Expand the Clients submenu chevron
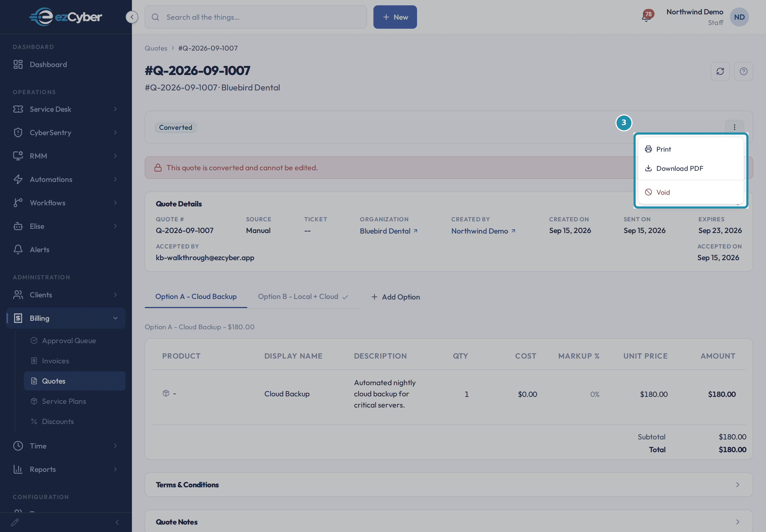 [115, 295]
